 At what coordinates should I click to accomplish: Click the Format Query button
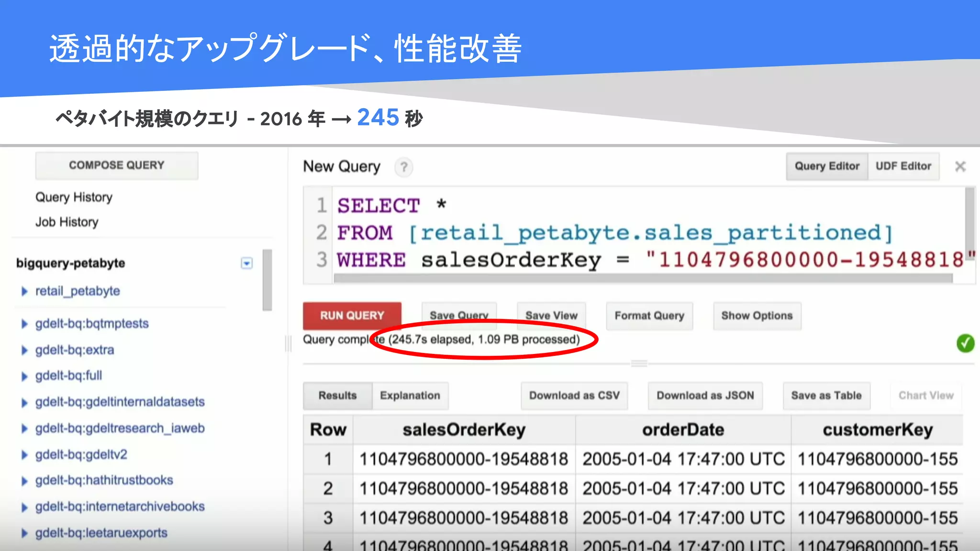tap(649, 316)
